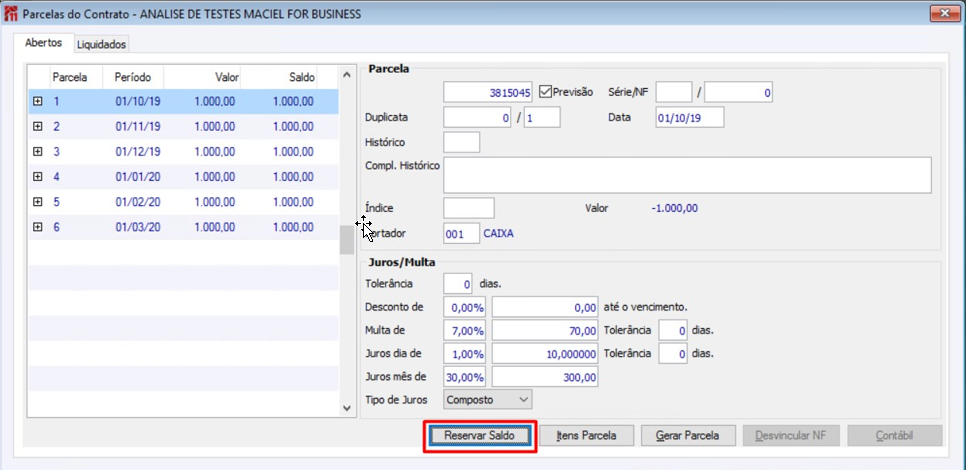Image resolution: width=967 pixels, height=470 pixels.
Task: Click the Gerar Parcela button
Action: click(x=688, y=435)
